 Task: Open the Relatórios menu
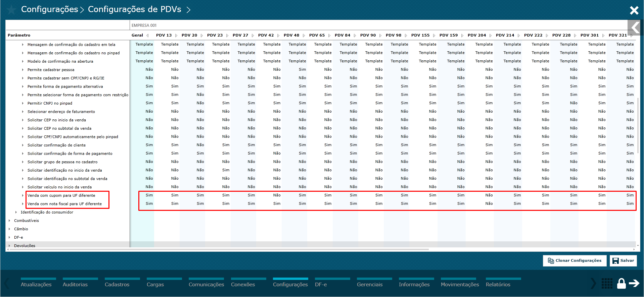coord(498,284)
